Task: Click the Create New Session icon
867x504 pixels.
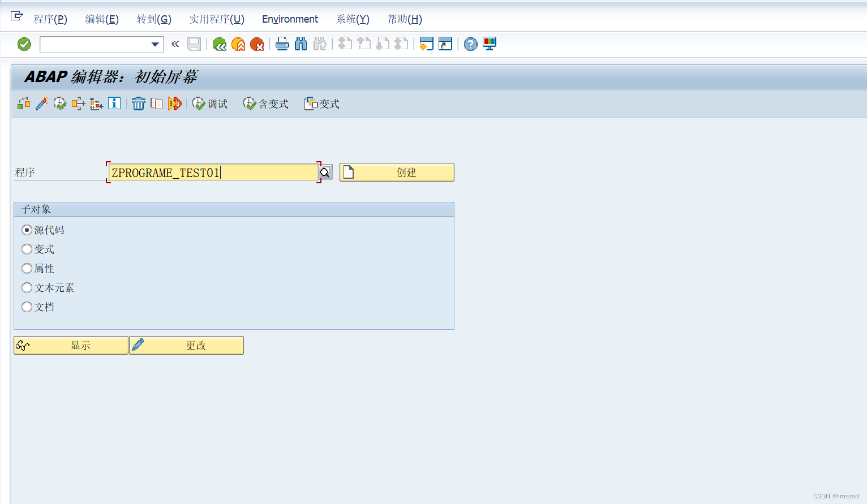Action: [426, 44]
